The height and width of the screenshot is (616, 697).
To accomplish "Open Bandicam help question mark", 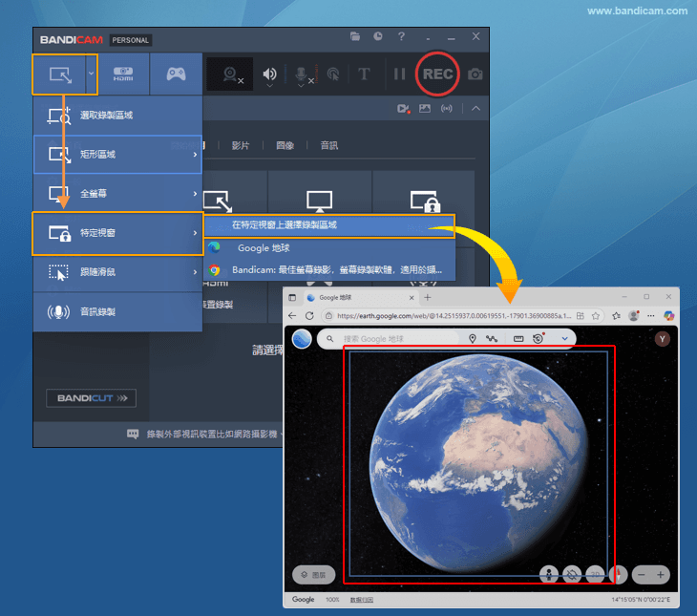I will point(401,36).
